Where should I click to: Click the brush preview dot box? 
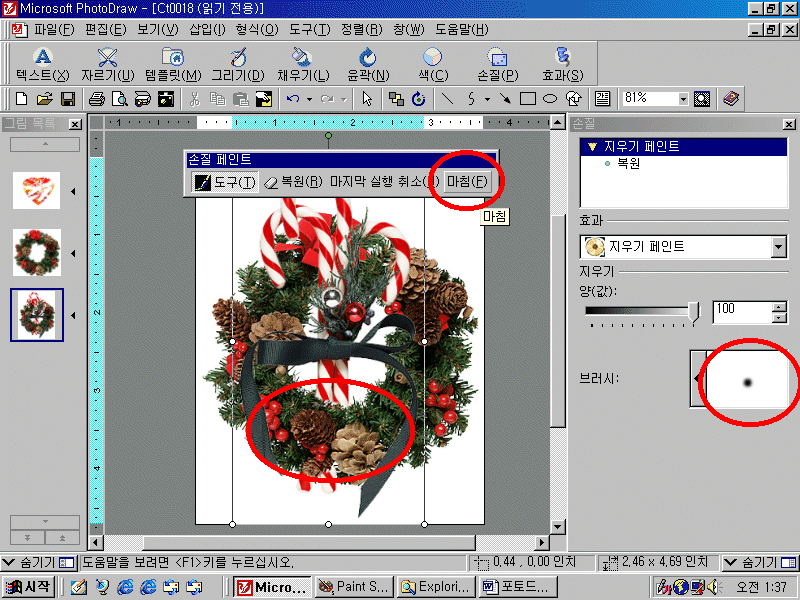point(746,379)
